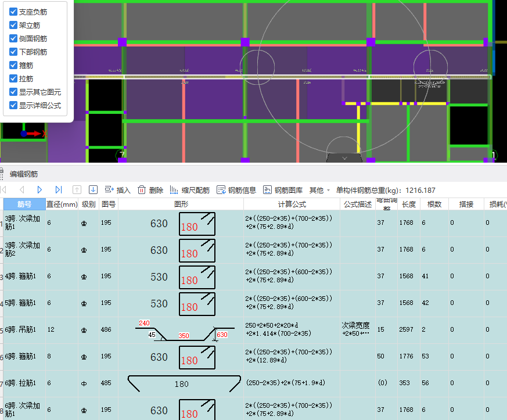Expand collapsed panel chevron in drawing view

point(344,158)
